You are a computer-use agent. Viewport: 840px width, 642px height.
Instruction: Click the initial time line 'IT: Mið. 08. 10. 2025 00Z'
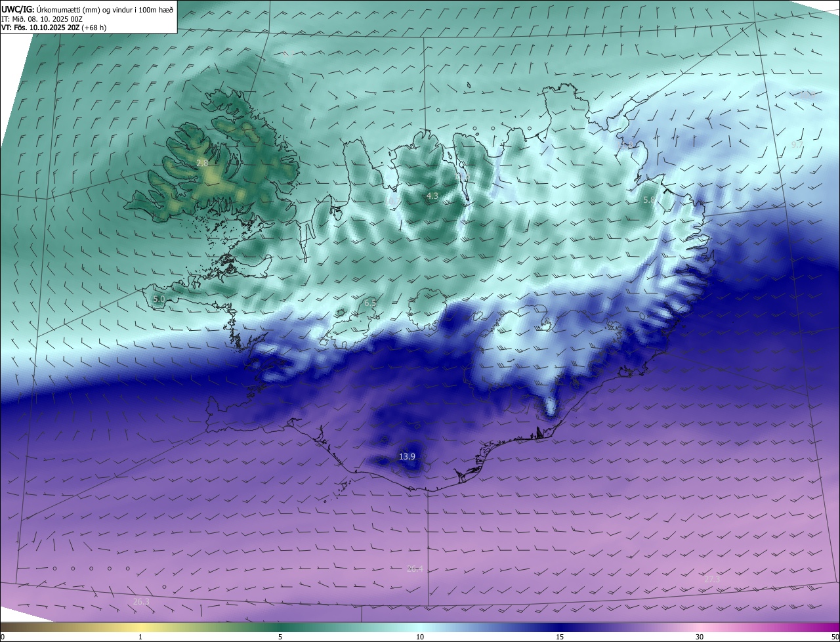pos(43,19)
